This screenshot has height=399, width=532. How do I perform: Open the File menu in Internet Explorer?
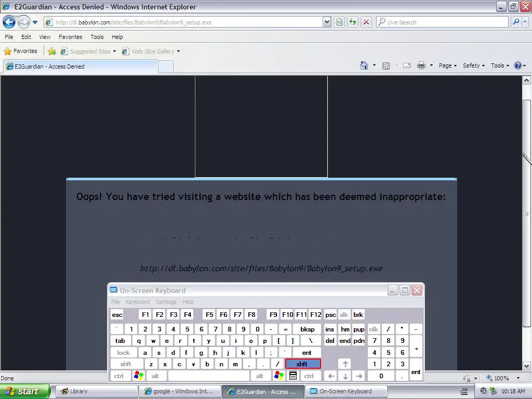pos(9,37)
